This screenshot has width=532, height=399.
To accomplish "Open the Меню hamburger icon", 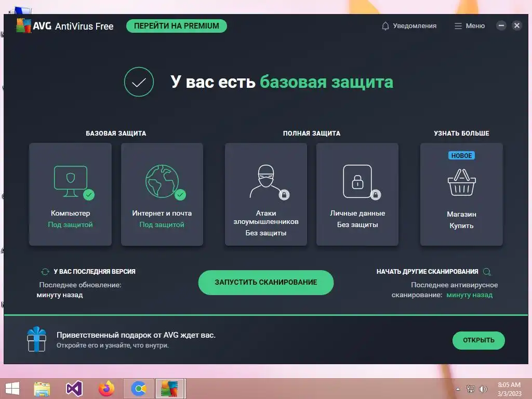I will (x=458, y=26).
